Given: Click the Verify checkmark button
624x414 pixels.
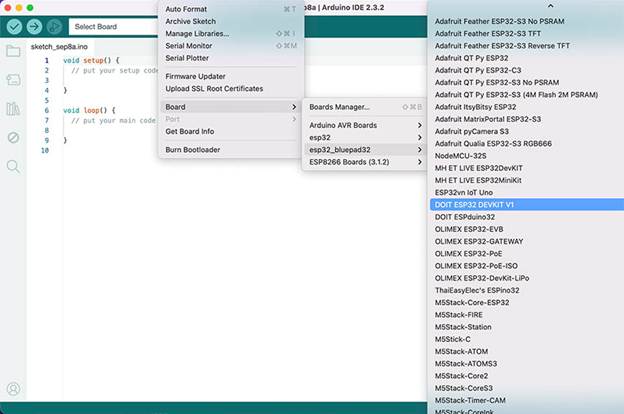Looking at the screenshot, I should [13, 26].
